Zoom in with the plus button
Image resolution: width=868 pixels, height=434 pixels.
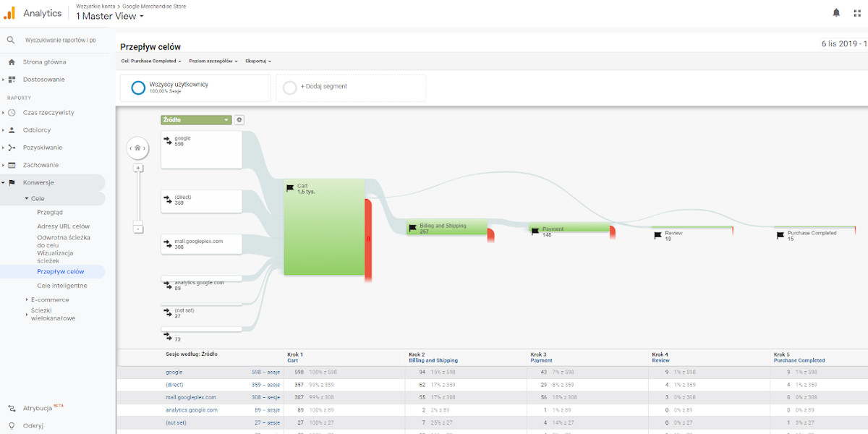pos(138,168)
